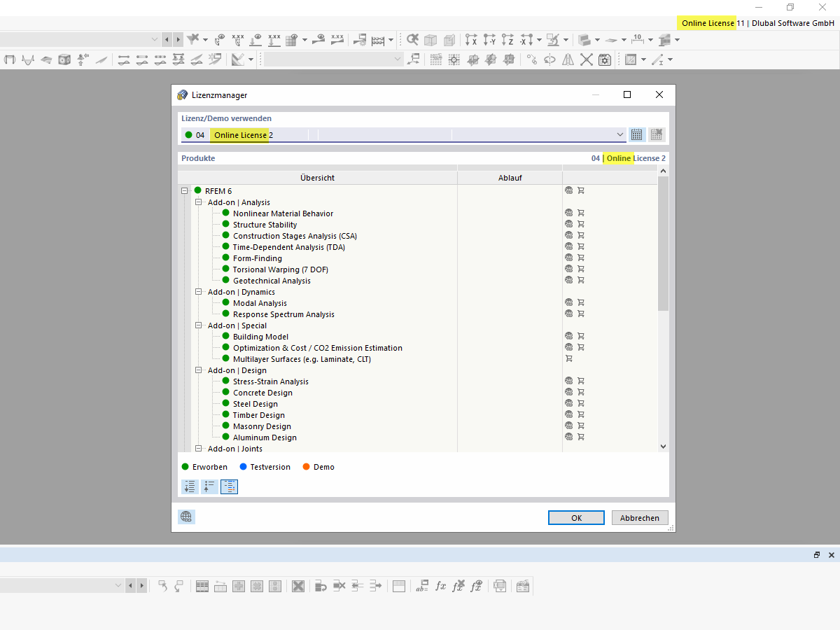The height and width of the screenshot is (630, 840).
Task: Open the license selection dropdown
Action: tap(620, 134)
